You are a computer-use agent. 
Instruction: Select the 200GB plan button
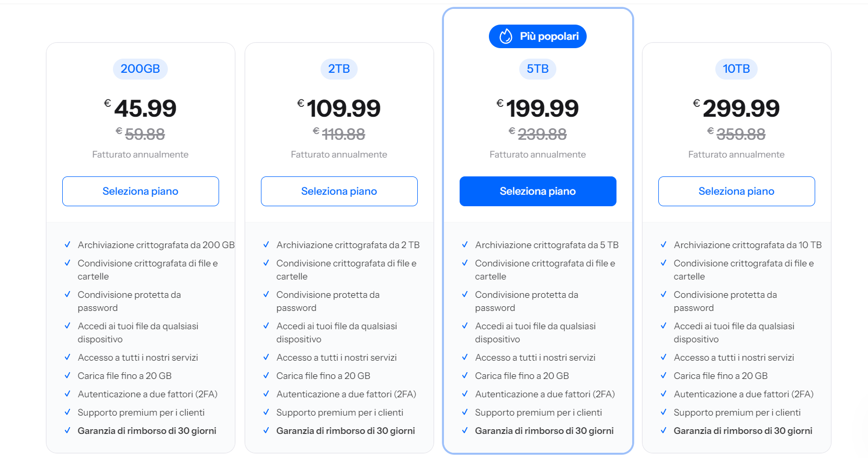click(x=140, y=191)
